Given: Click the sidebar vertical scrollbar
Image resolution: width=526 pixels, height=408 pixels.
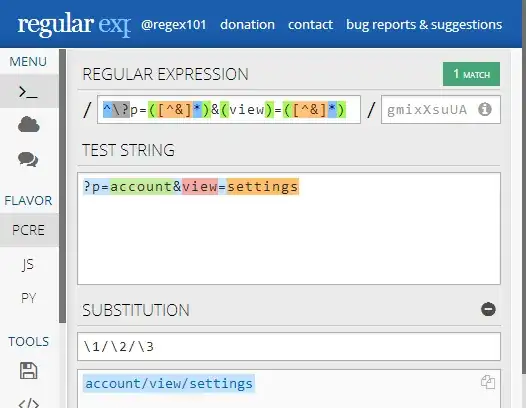Looking at the screenshot, I should (62, 186).
